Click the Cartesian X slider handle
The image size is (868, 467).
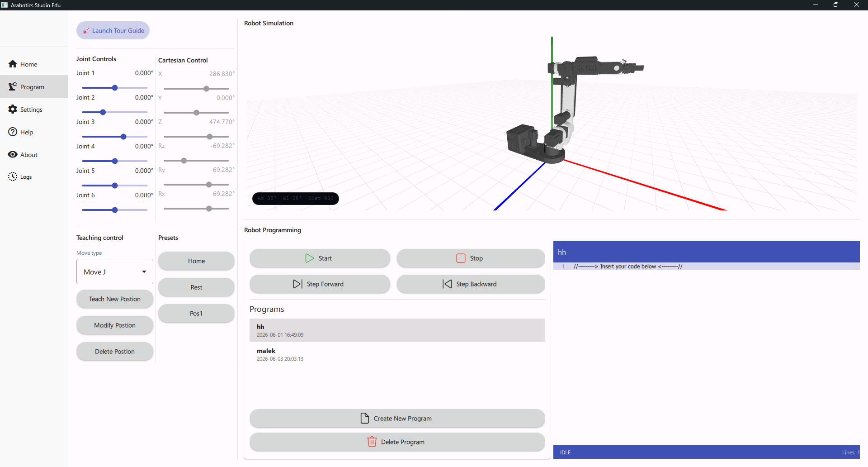206,89
